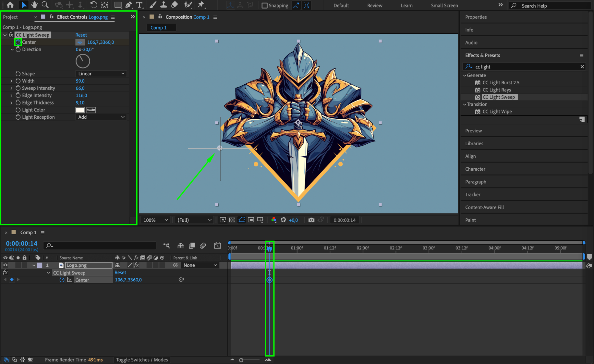Screen dimensions: 594x364
Task: Open the Shape Linear dropdown
Action: click(101, 74)
